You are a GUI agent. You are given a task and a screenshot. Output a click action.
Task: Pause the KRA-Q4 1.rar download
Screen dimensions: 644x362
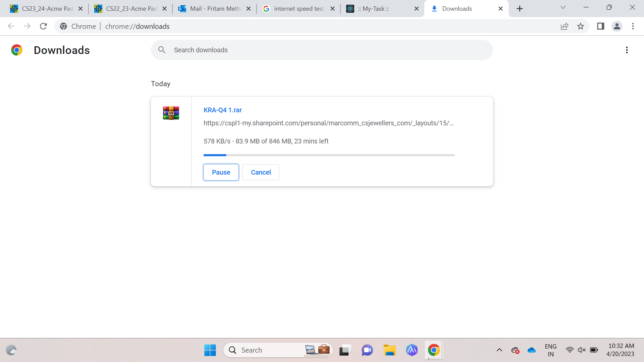pyautogui.click(x=221, y=172)
